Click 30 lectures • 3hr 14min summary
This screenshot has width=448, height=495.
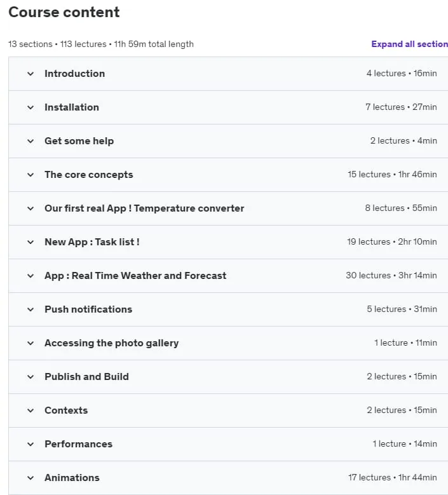click(x=391, y=275)
